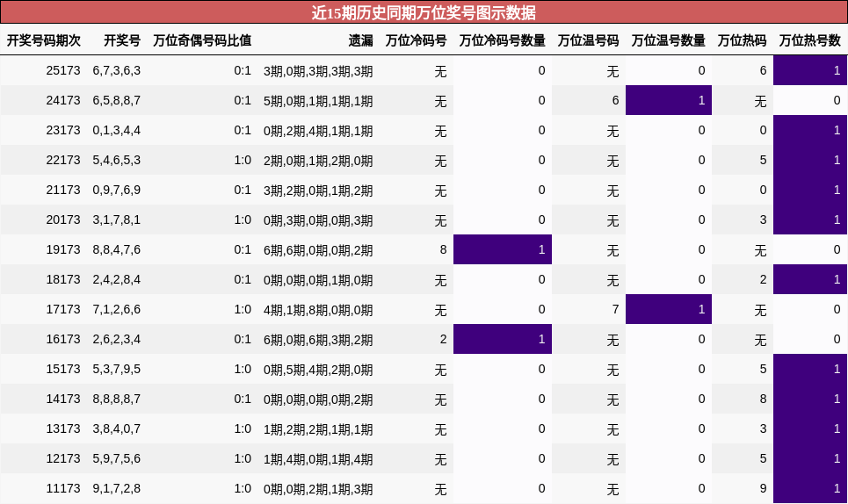Click the 万位冷码号 column header
Image resolution: width=848 pixels, height=504 pixels.
[416, 40]
